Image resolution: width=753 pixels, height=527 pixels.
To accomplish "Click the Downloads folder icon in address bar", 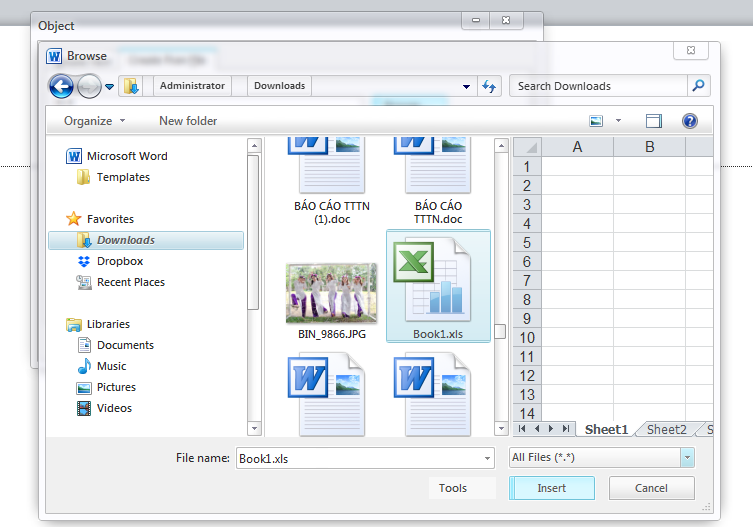I will point(131,86).
